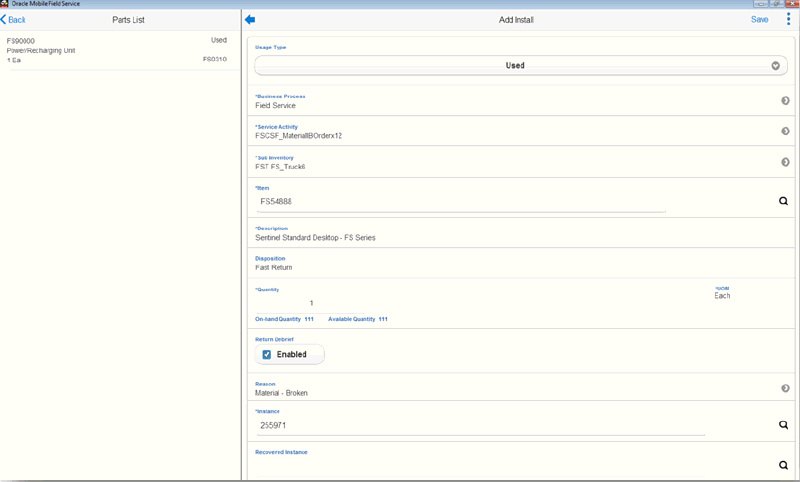Edit the Quantity field

click(311, 303)
